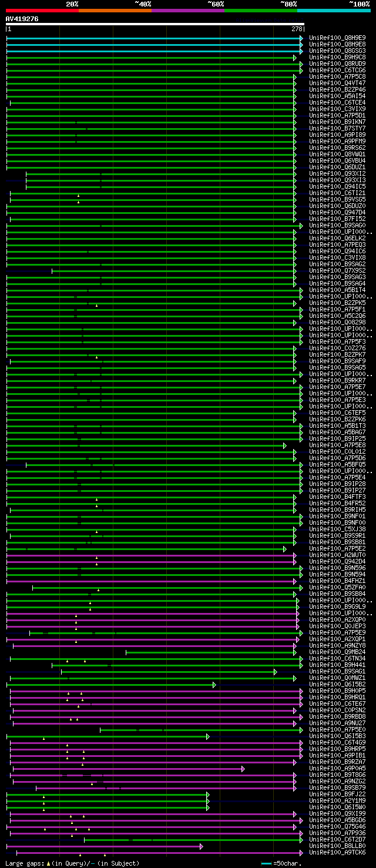This screenshot has width=376, height=868.
Task: Select hit label UniRef100_A5C2Q6
Action: coord(337,316)
